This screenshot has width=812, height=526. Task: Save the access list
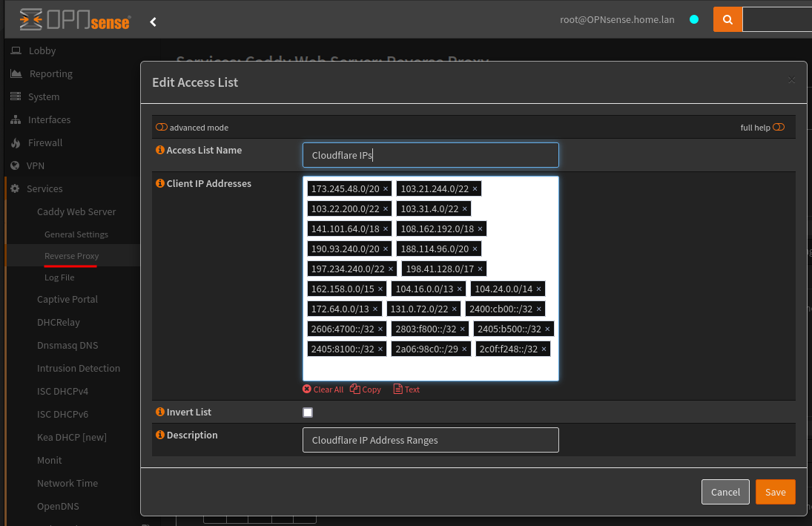click(775, 492)
